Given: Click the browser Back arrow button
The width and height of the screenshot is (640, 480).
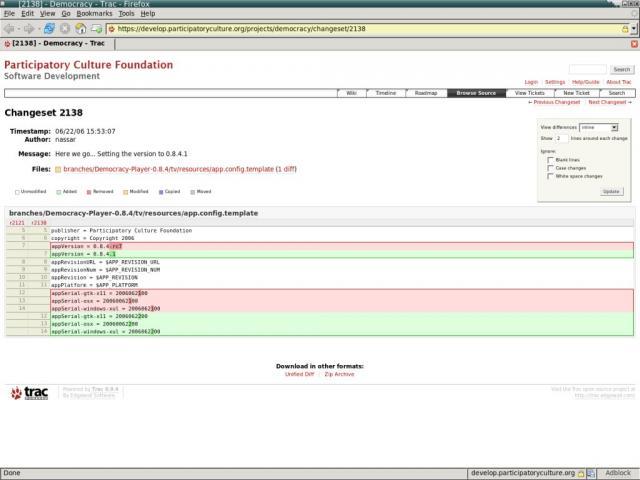Looking at the screenshot, I should click(9, 29).
